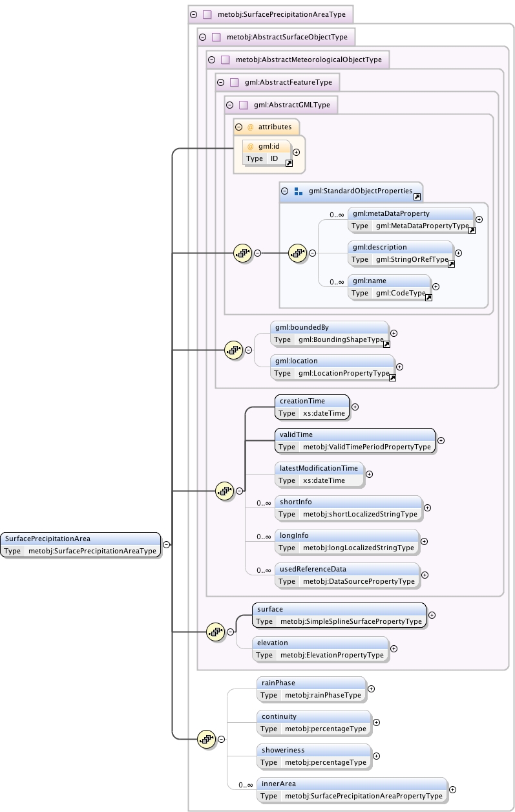Expand the longInfo element
Viewport: 515px width, 812px height.
tap(425, 541)
